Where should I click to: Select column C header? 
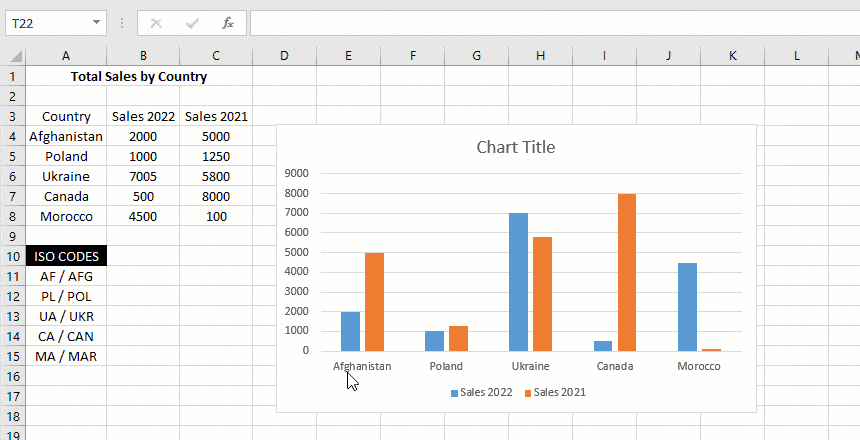pyautogui.click(x=216, y=55)
